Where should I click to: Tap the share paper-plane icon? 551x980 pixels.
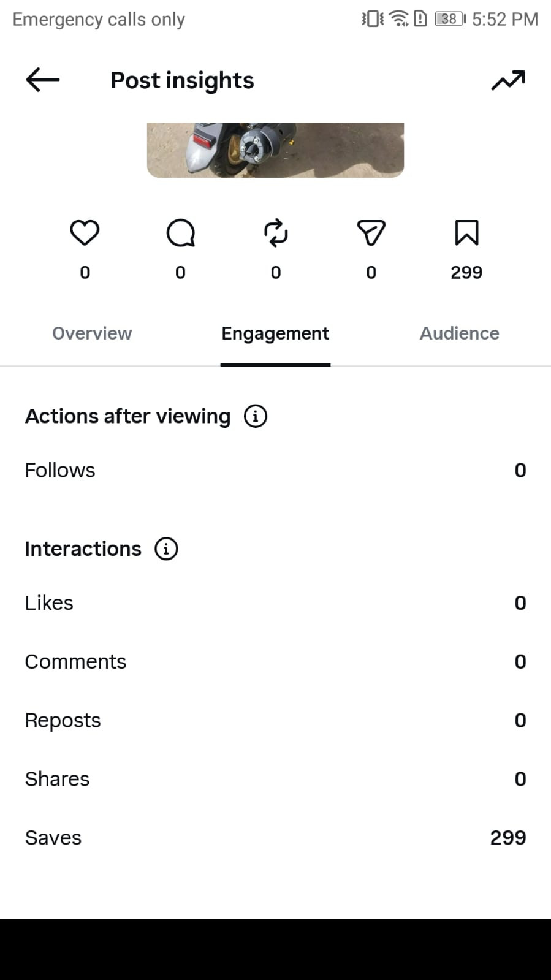click(x=371, y=233)
